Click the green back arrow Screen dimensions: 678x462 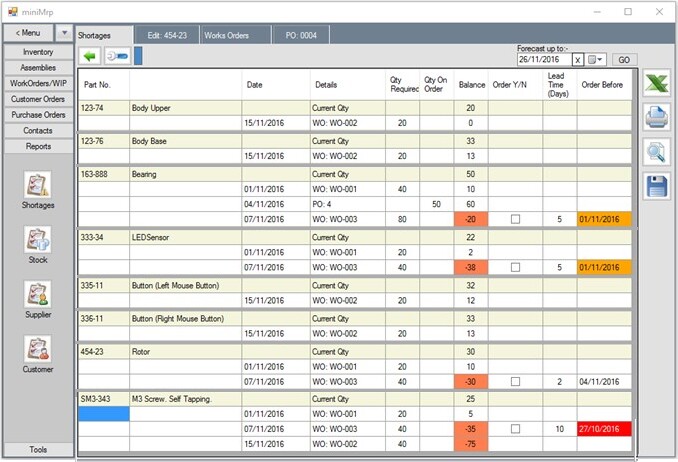point(90,55)
